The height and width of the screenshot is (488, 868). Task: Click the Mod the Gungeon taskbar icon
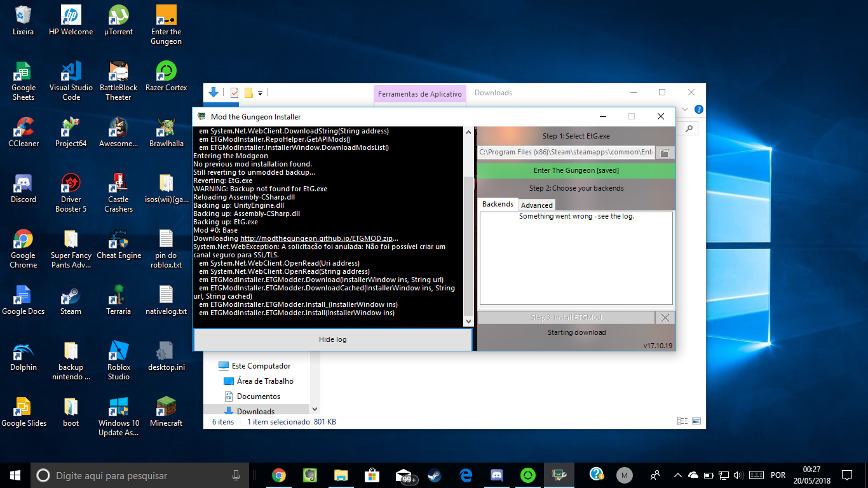tap(559, 475)
